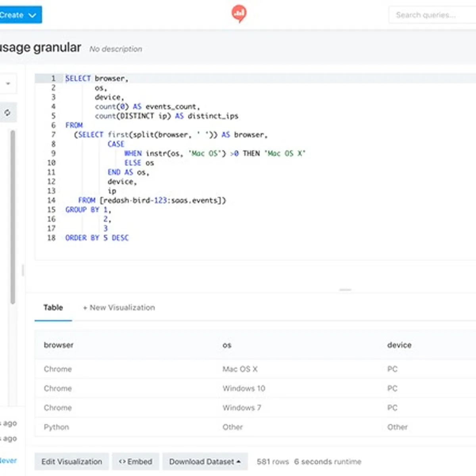Click the Embed button

point(136,462)
